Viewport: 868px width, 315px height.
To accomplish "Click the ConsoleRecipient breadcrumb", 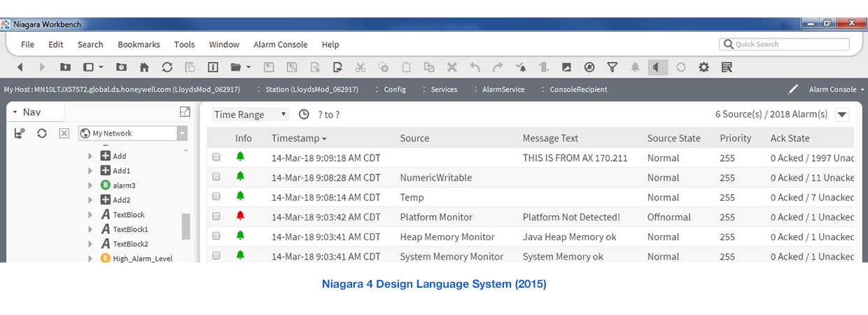I will click(x=578, y=90).
